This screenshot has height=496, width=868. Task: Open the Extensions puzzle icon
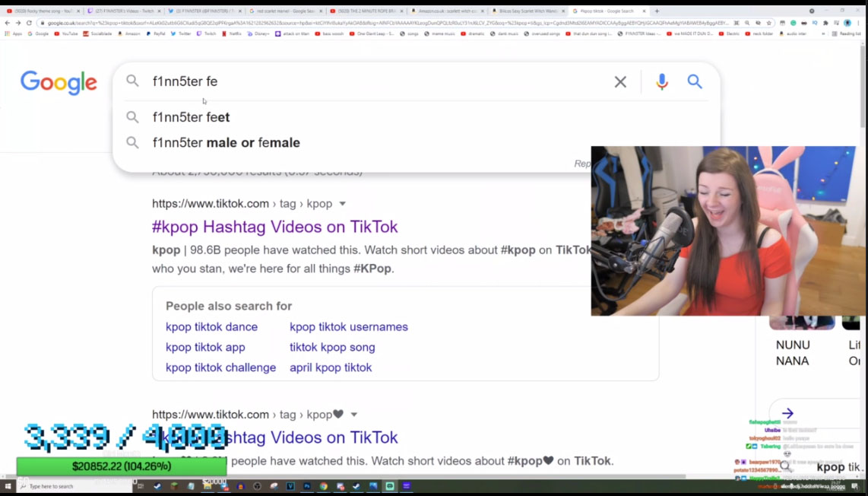pos(825,23)
